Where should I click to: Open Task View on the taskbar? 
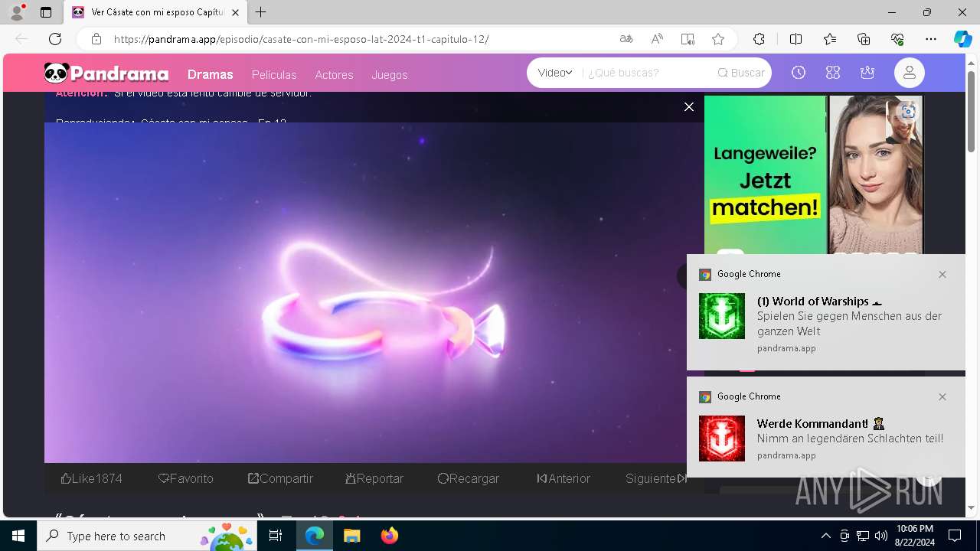click(x=276, y=536)
